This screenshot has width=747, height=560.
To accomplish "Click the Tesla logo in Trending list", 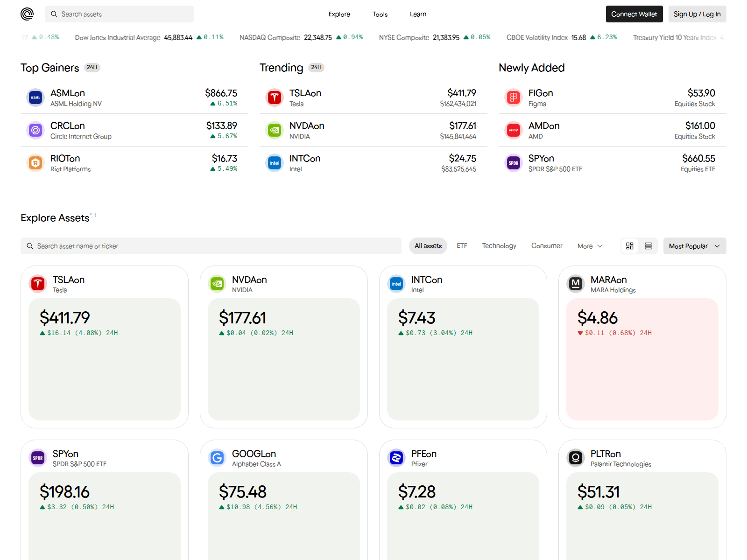I will (x=275, y=98).
